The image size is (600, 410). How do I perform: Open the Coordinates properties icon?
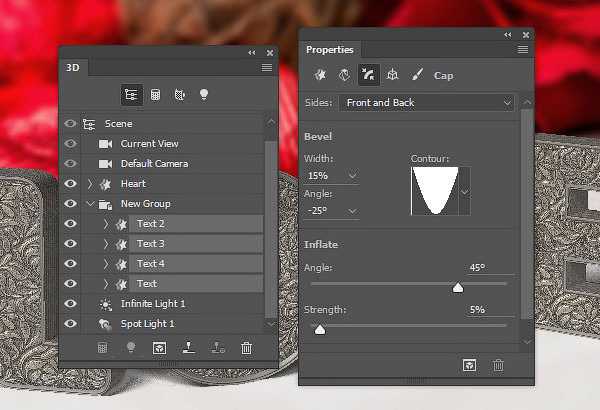pyautogui.click(x=393, y=75)
